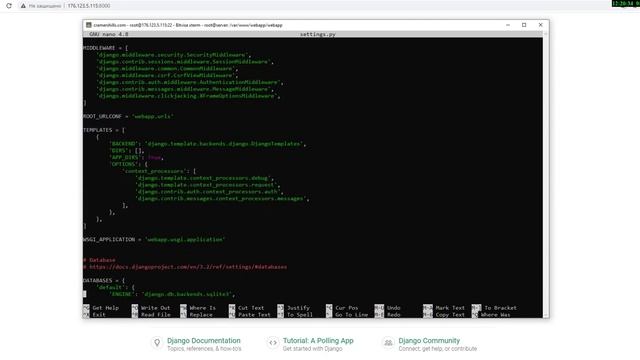Click the Cut Text shortcut label
640x360 pixels.
[x=251, y=308]
